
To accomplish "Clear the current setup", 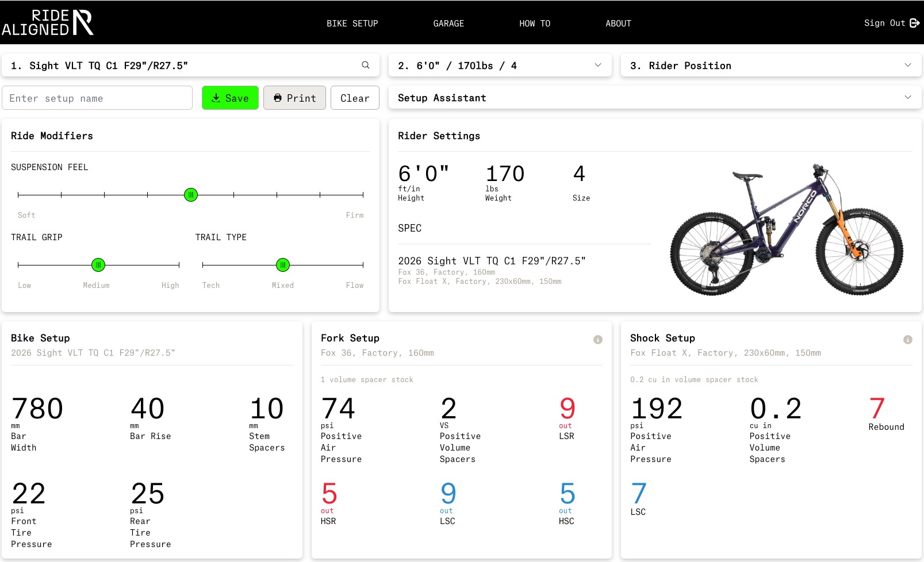I will [355, 98].
